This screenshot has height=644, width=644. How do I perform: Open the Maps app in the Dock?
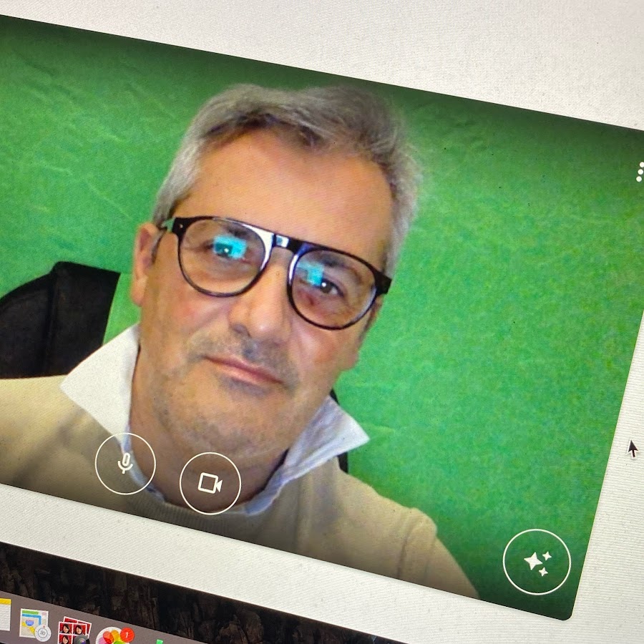tap(35, 625)
